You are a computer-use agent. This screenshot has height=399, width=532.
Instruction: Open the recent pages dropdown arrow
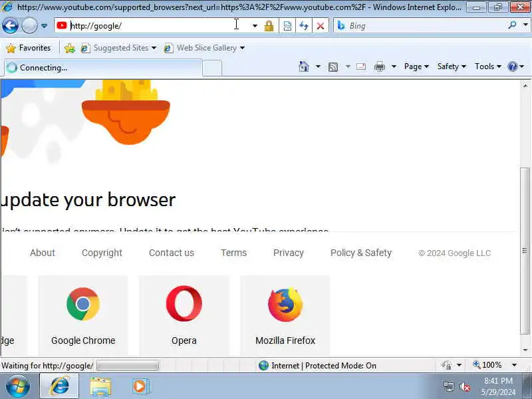coord(44,26)
